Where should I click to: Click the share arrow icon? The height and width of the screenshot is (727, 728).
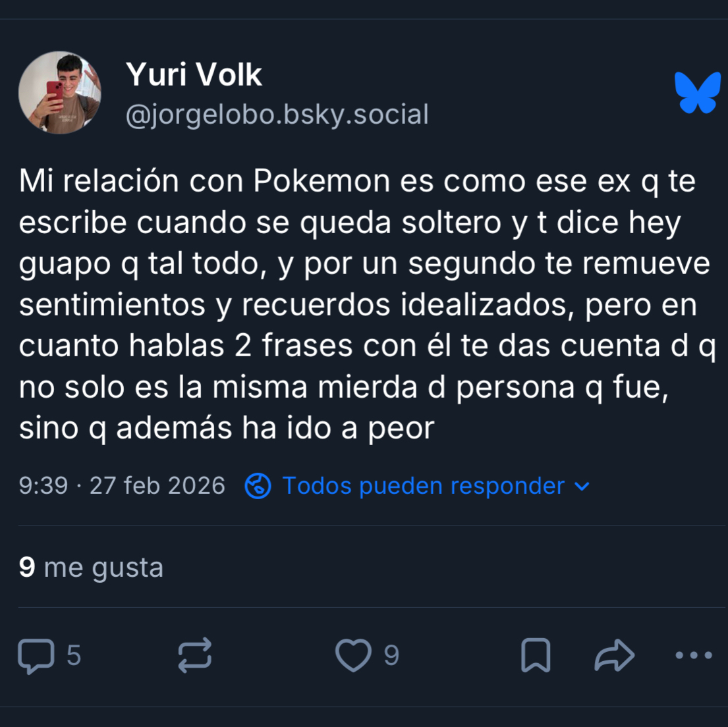(x=614, y=655)
